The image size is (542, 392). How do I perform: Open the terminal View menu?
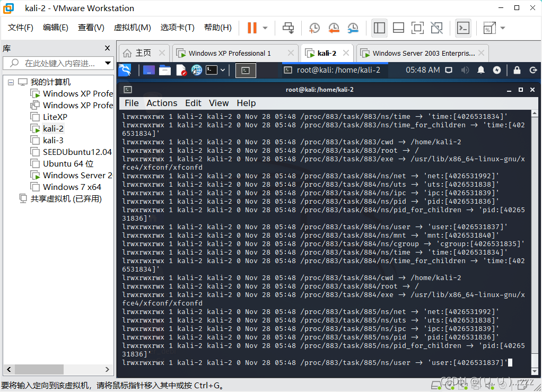point(219,103)
